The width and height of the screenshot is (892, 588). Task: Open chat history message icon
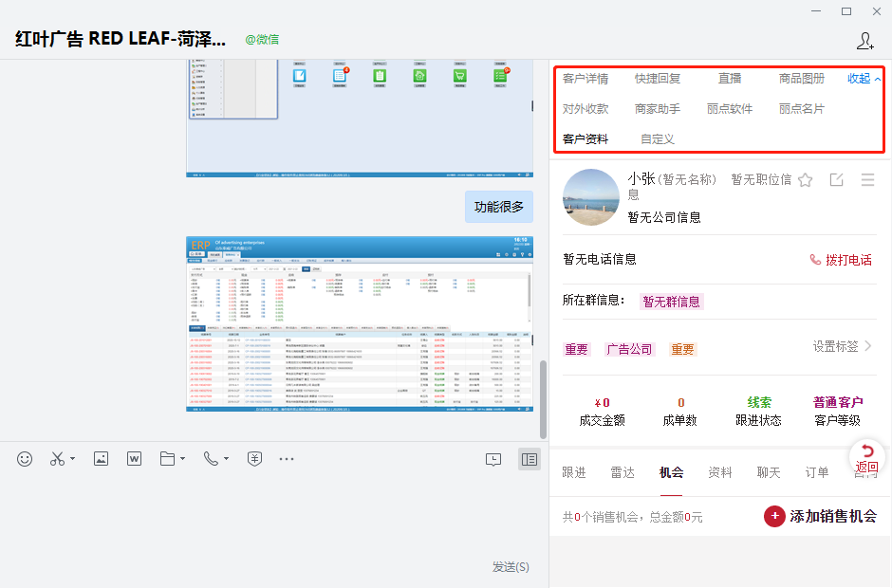tap(493, 459)
